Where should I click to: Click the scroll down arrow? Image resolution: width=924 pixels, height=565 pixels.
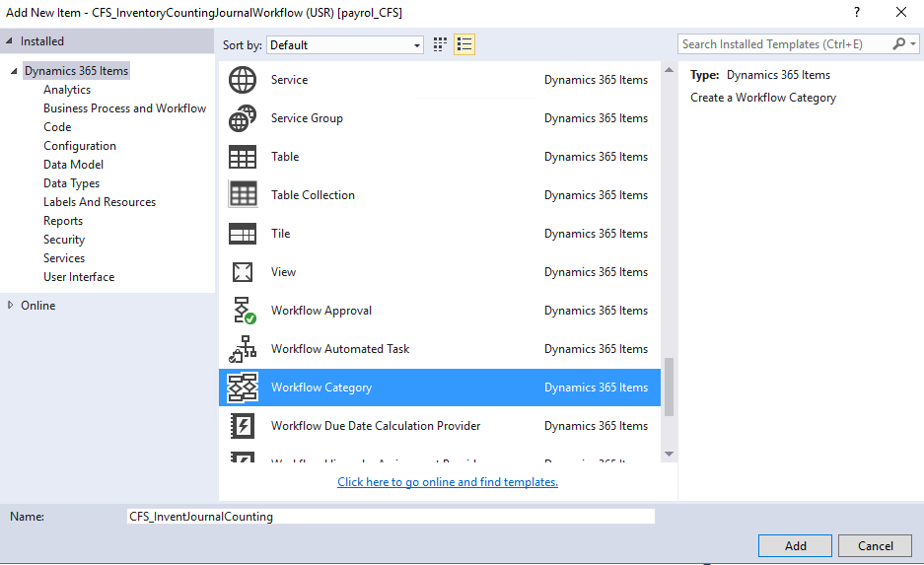coord(669,454)
